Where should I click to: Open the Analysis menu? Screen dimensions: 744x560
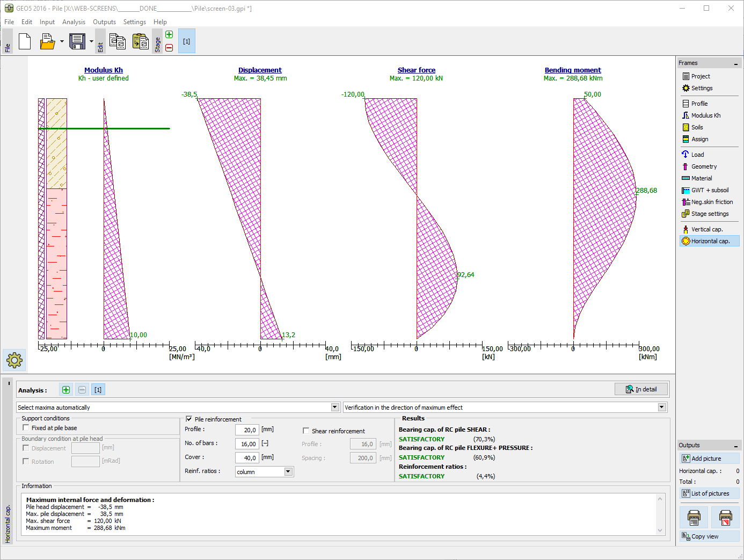74,22
